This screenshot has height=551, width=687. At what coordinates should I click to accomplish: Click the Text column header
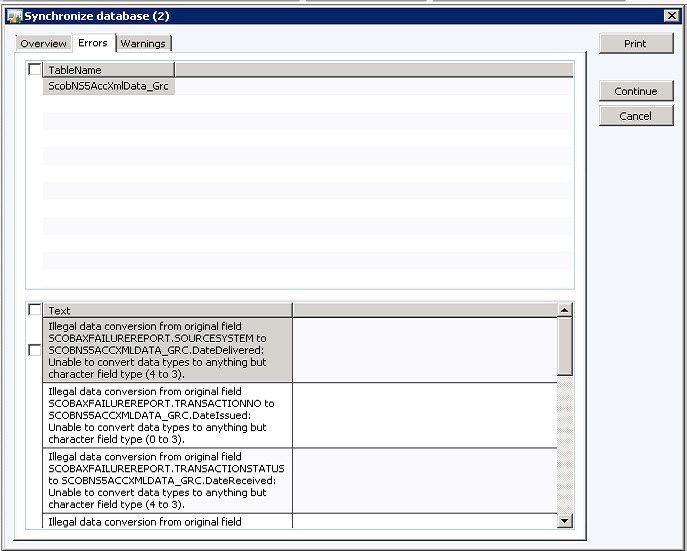(167, 310)
